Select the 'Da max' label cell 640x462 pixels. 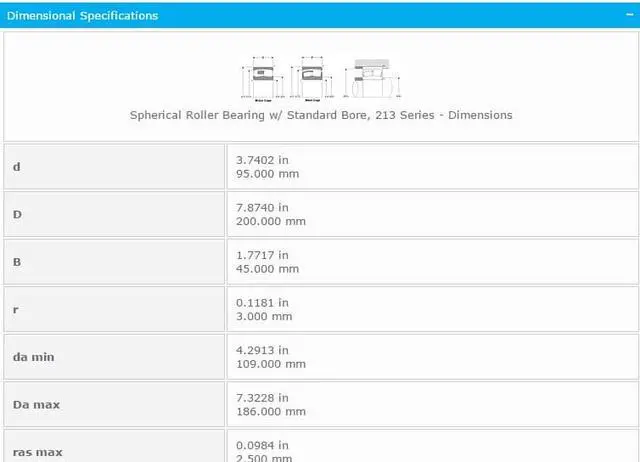click(114, 404)
